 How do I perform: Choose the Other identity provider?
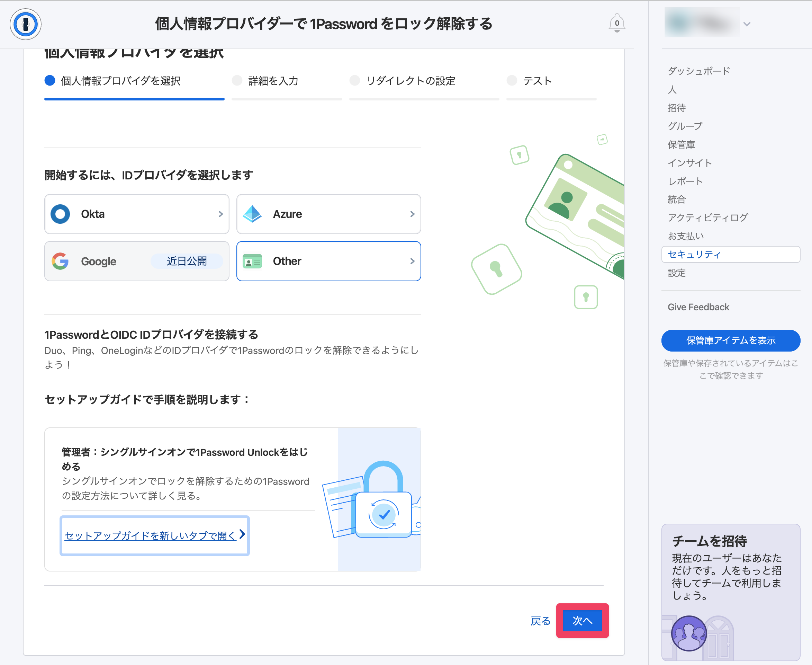point(328,261)
